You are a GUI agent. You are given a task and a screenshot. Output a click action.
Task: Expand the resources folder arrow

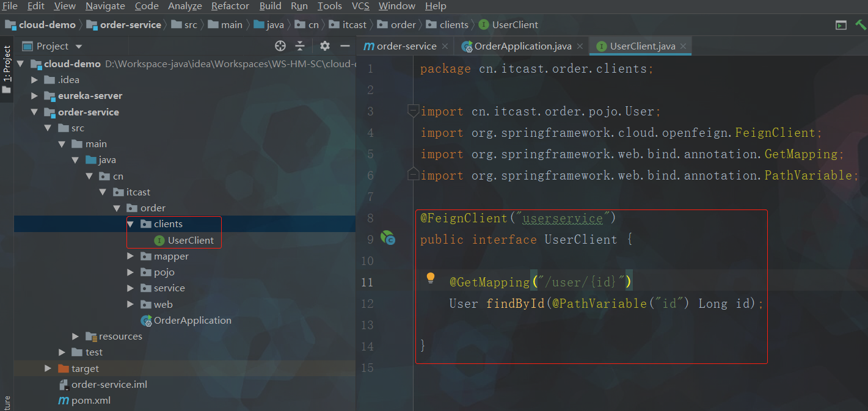click(75, 336)
